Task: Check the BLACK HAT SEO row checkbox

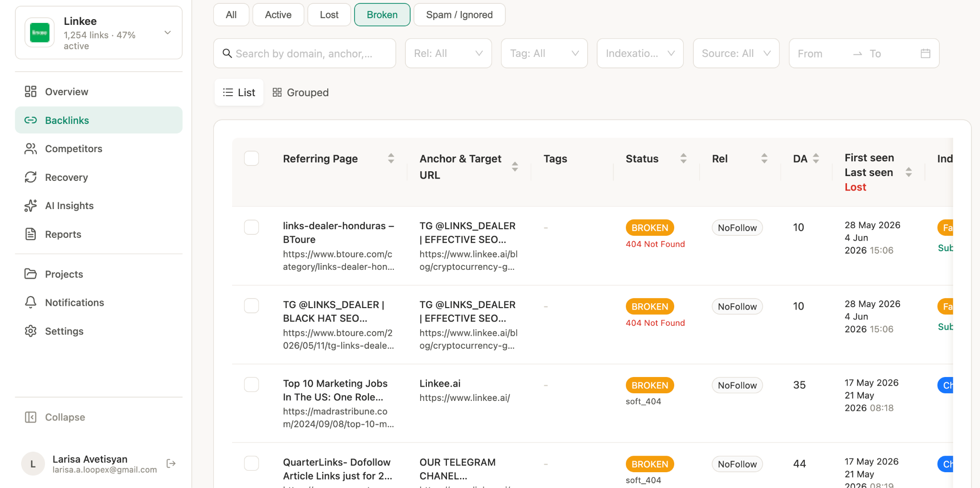Action: [252, 306]
